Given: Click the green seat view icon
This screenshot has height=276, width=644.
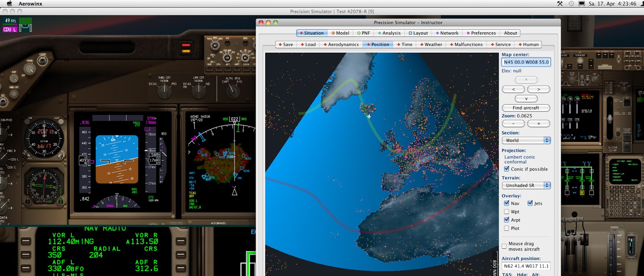Looking at the screenshot, I should tap(25, 25).
